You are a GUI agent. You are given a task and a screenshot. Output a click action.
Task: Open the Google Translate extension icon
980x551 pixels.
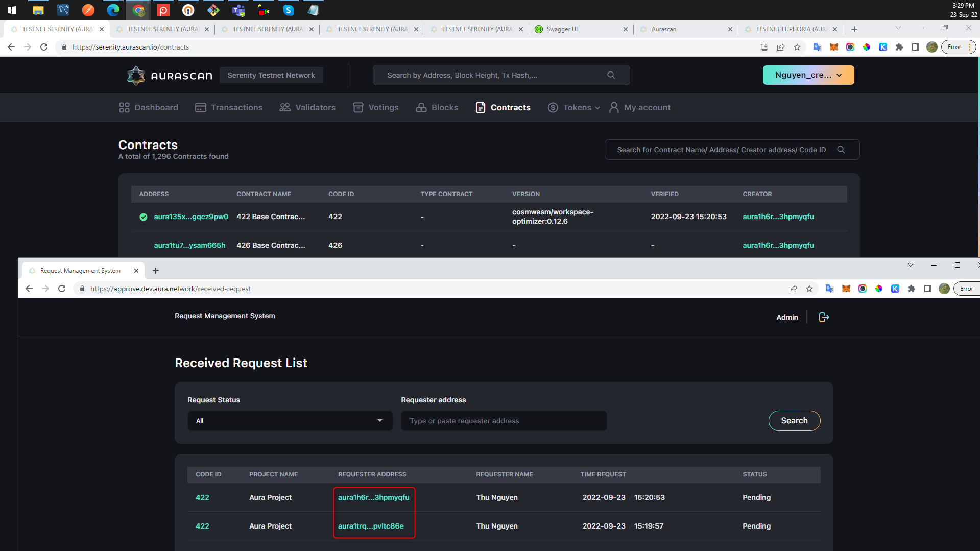coord(817,47)
